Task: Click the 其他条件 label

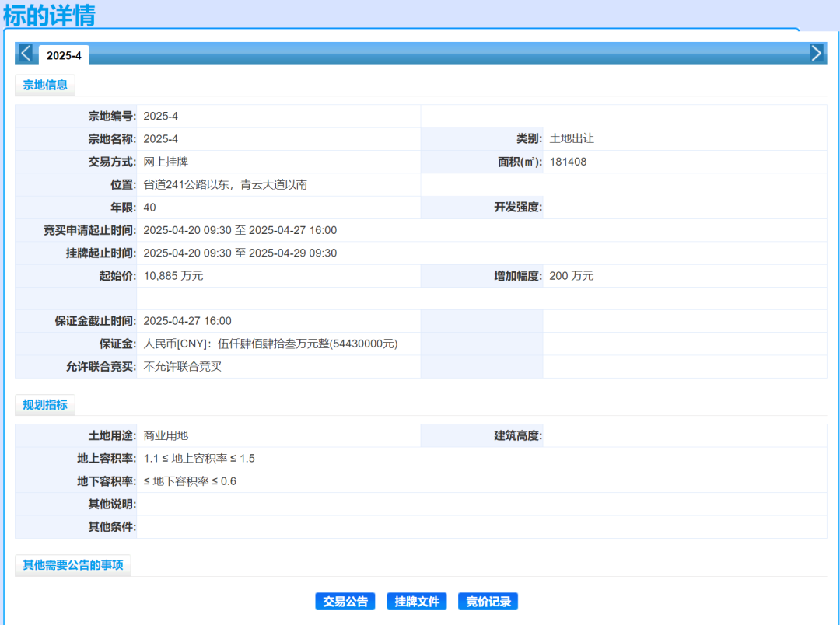Action: pos(112,527)
